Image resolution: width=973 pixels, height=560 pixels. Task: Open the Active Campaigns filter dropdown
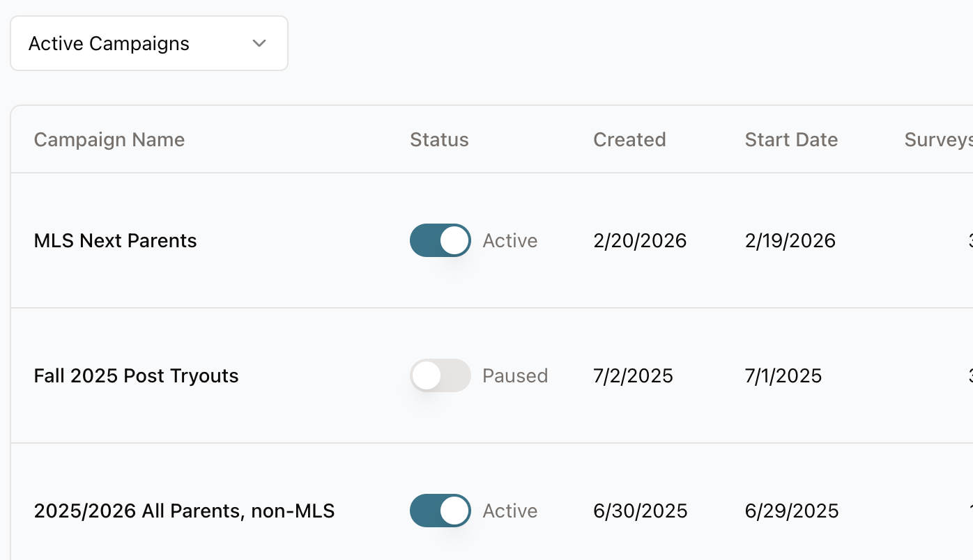pos(148,43)
